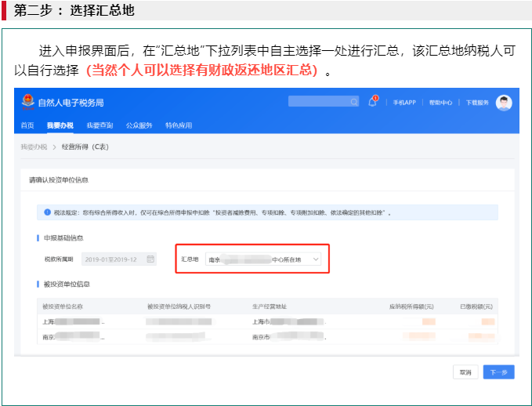The height and width of the screenshot is (406, 532).
Task: Click inside the top search field
Action: 317,102
